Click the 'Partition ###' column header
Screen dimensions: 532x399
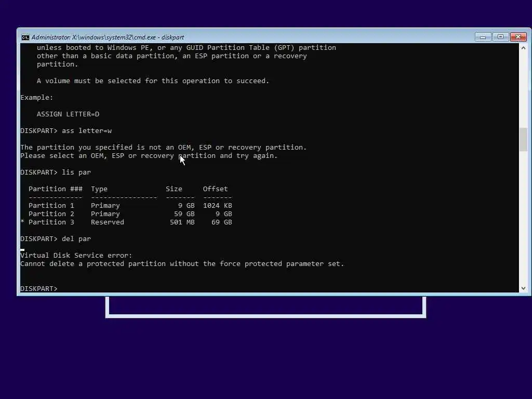[55, 189]
